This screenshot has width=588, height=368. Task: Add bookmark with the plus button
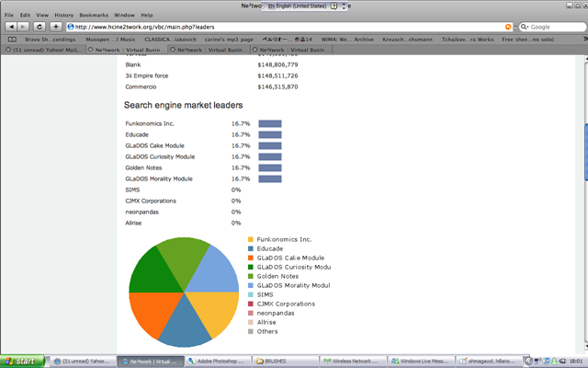56,27
